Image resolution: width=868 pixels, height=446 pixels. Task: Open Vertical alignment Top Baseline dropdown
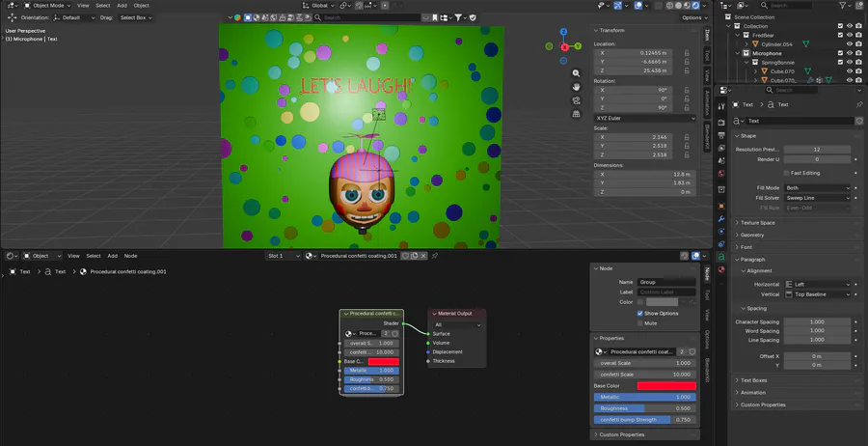click(818, 294)
